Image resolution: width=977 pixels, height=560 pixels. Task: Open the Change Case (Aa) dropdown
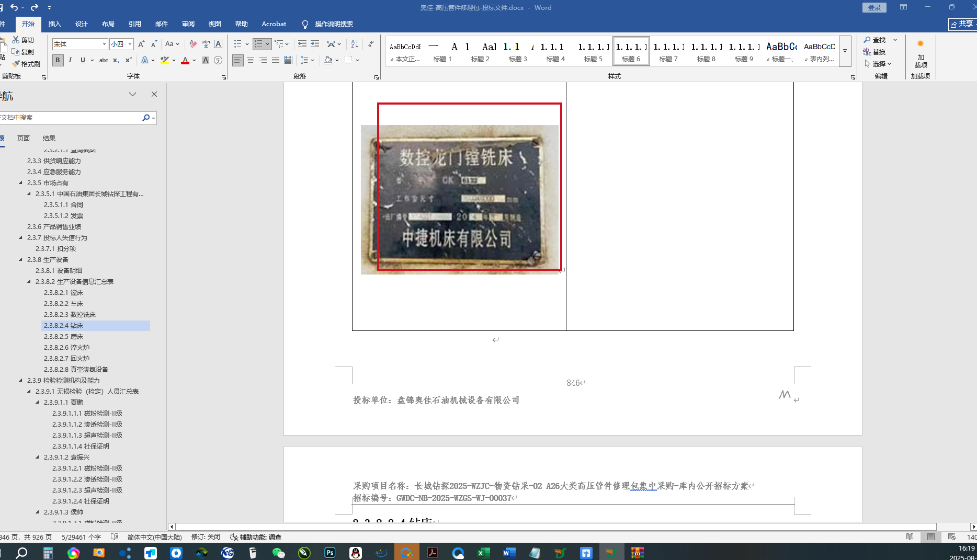(x=172, y=44)
